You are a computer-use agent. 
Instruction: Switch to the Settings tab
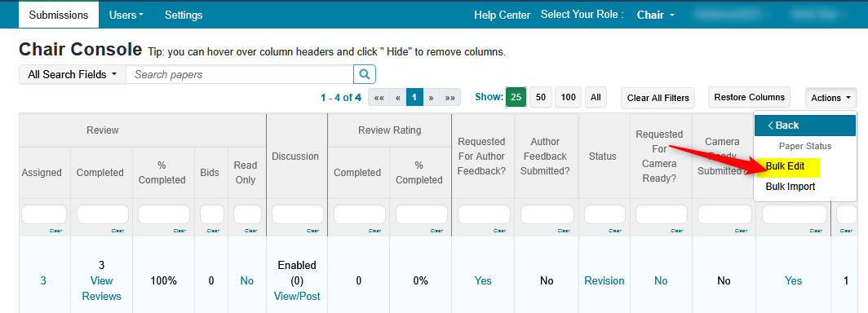184,15
